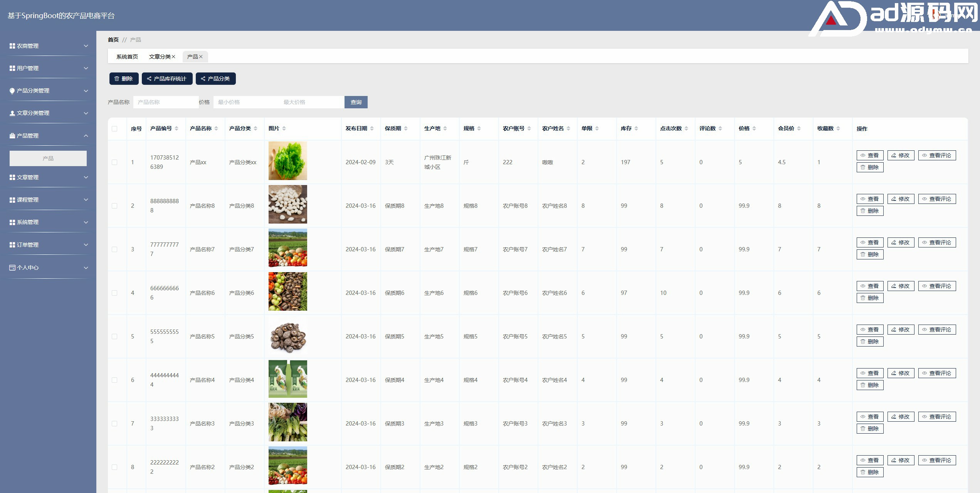This screenshot has width=980, height=493.
Task: Check the checkbox for row 4 产品名称6
Action: (x=114, y=293)
